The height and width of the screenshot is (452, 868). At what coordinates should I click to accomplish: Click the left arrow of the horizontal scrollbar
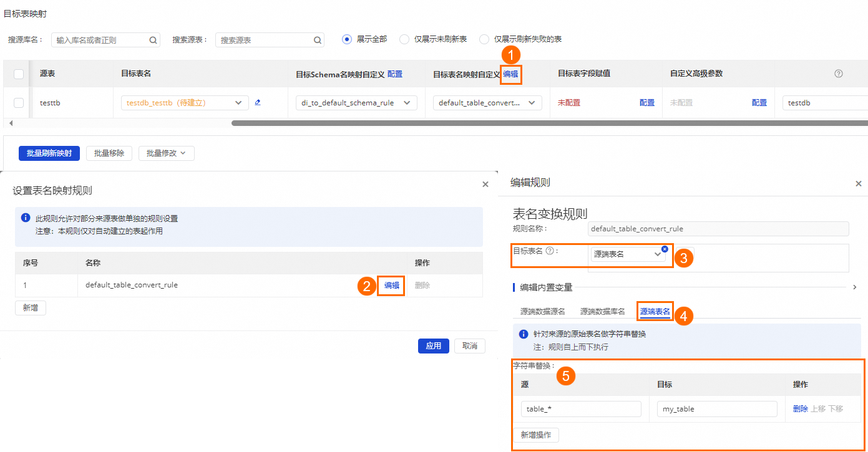coord(11,123)
